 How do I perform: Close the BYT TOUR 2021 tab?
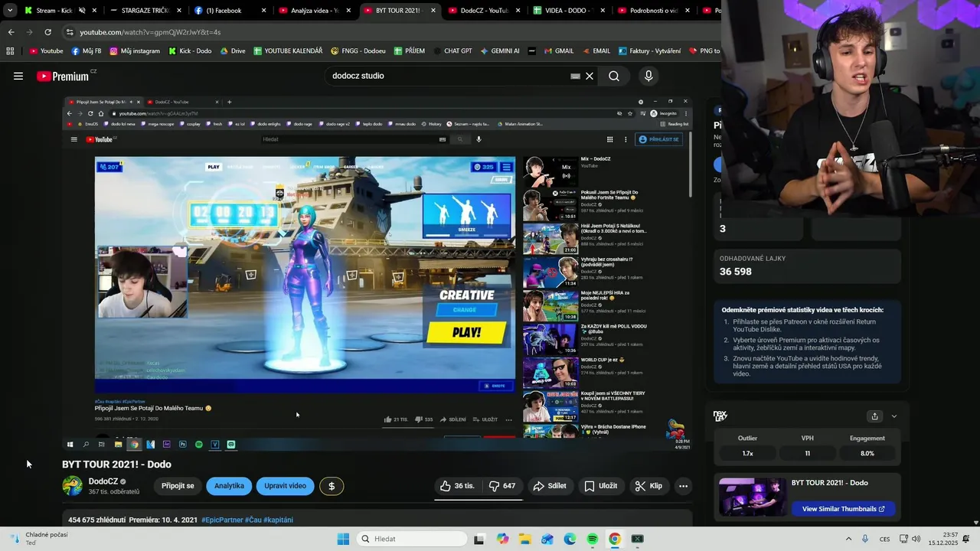[433, 11]
